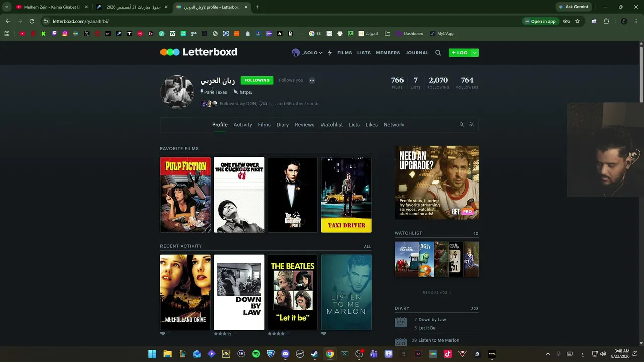Screen dimensions: 644x362
Task: Open X (Twitter) bookmark in bookmarks bar
Action: pyautogui.click(x=87, y=34)
